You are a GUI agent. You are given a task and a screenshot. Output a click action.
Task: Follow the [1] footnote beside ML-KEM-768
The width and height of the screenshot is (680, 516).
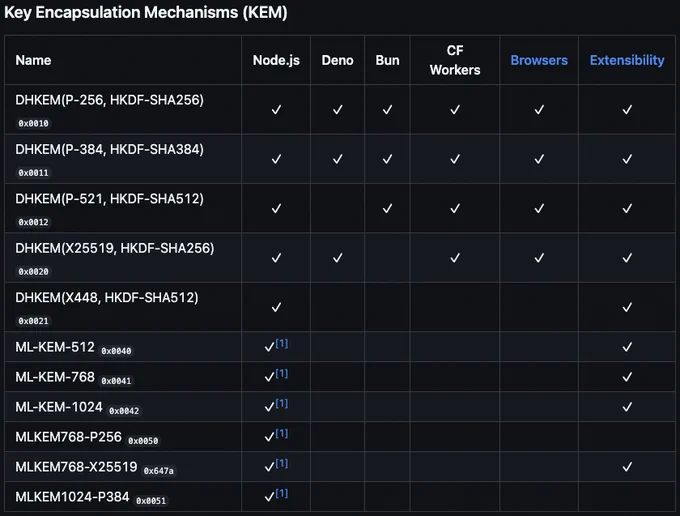[x=281, y=373]
